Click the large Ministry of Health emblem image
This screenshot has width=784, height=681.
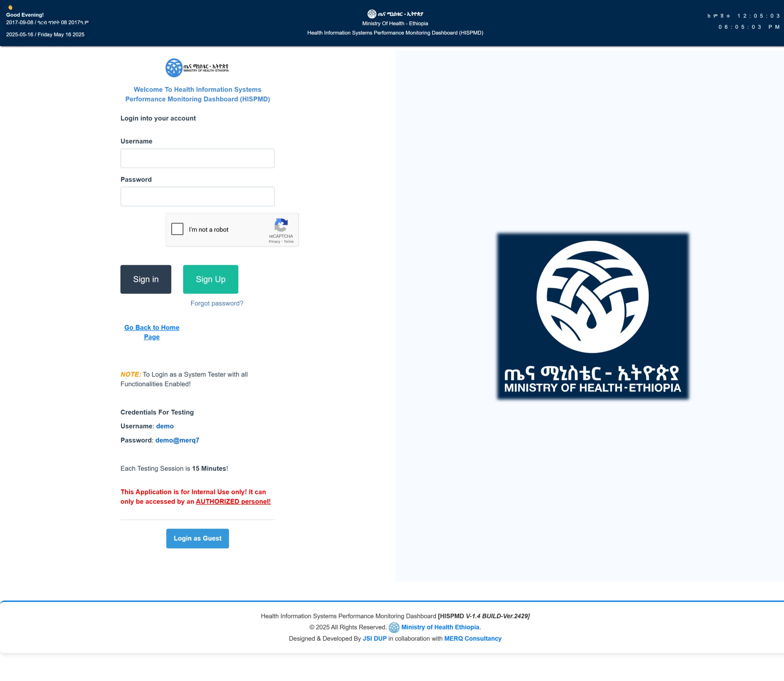pos(593,316)
